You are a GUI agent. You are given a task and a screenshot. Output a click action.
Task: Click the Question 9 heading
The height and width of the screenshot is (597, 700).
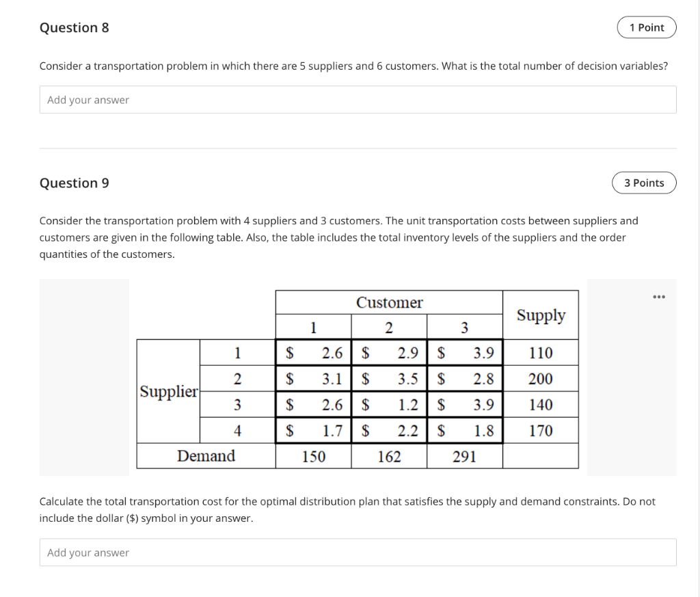74,183
